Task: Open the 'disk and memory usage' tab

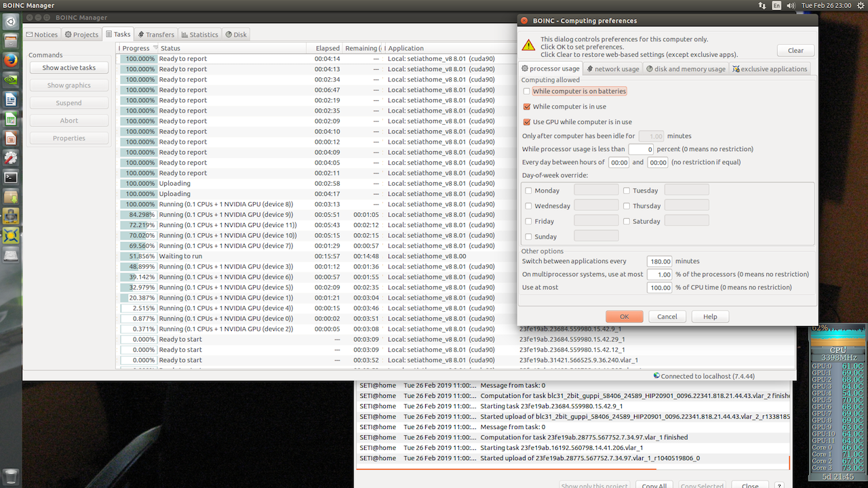Action: click(685, 68)
